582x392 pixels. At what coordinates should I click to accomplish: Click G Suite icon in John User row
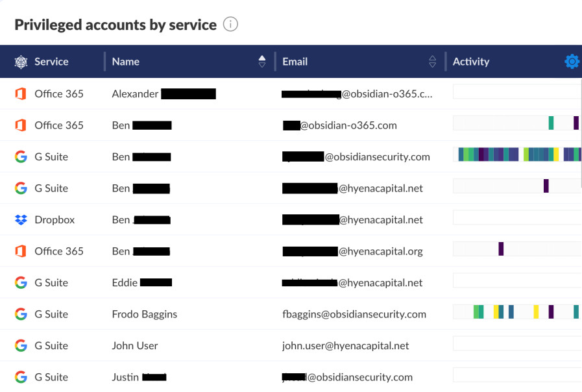(x=21, y=345)
